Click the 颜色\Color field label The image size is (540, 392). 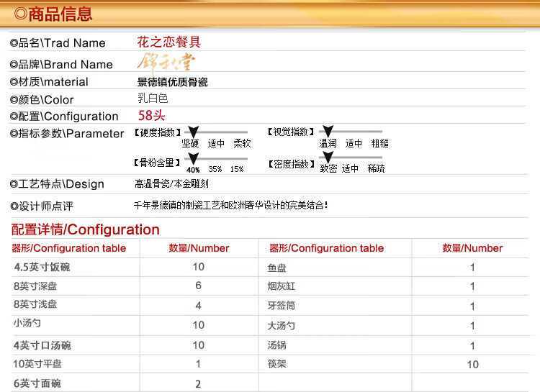tap(42, 100)
